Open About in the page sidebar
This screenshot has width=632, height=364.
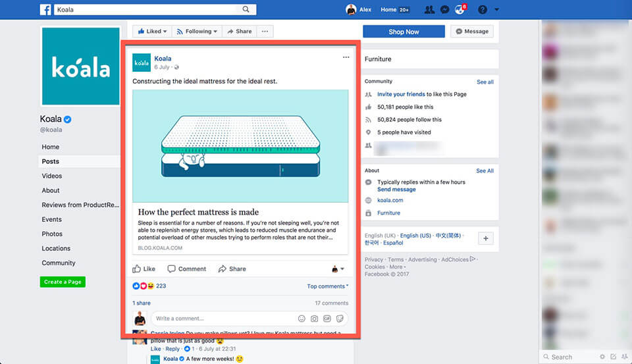51,191
